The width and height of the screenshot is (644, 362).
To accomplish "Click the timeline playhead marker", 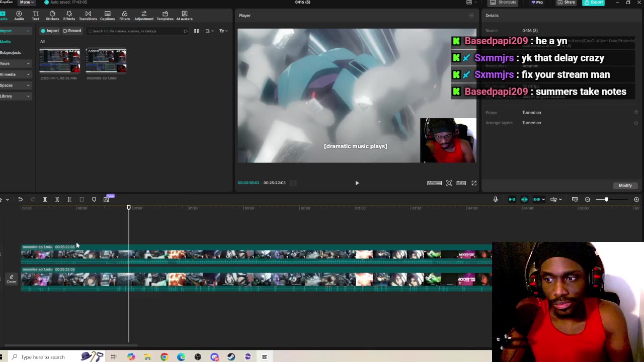I will click(128, 208).
